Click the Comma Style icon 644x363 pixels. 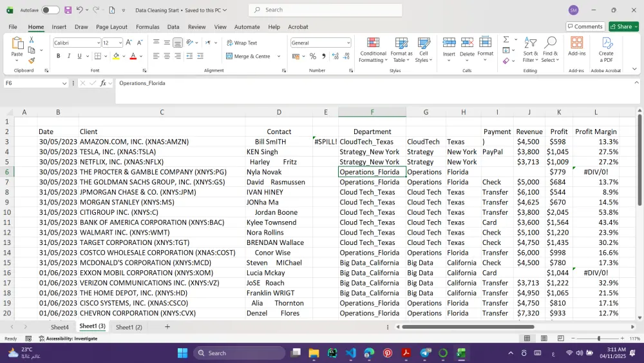[324, 56]
